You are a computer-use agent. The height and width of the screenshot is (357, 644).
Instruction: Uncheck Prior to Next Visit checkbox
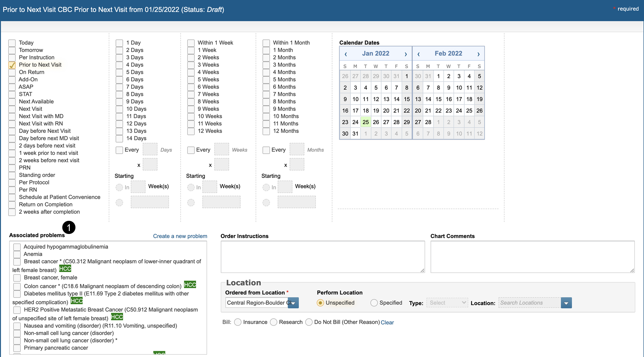[12, 65]
